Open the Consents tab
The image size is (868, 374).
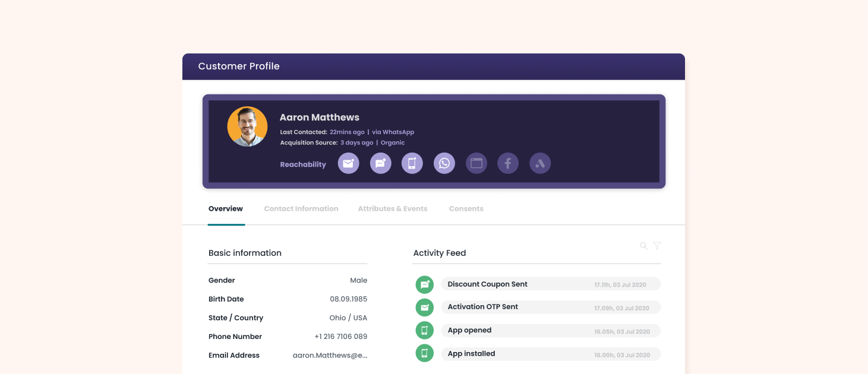[466, 209]
